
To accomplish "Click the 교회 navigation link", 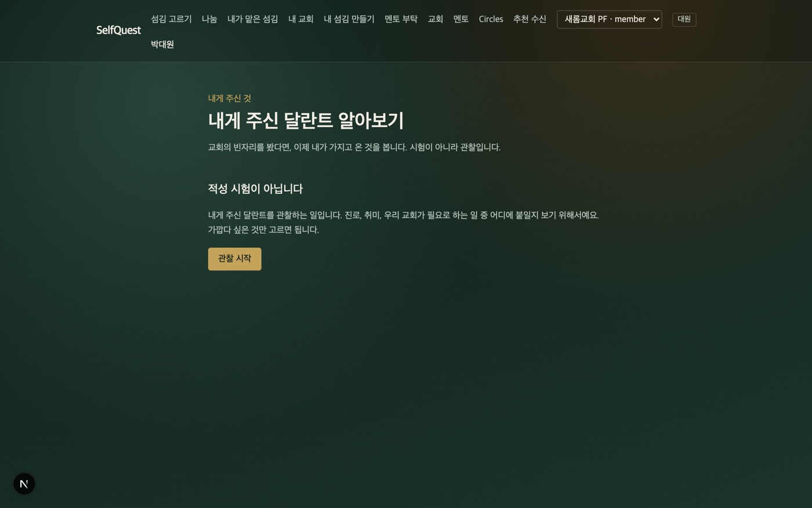I will 436,19.
